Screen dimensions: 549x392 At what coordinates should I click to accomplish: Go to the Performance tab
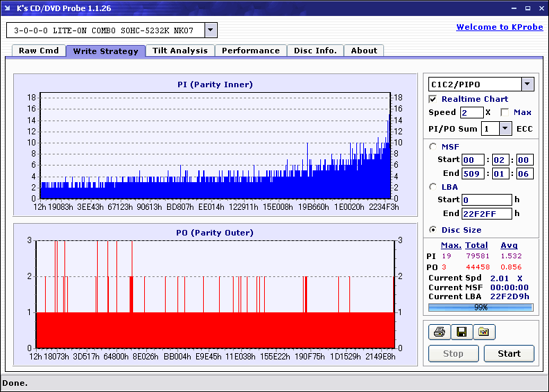(x=250, y=51)
